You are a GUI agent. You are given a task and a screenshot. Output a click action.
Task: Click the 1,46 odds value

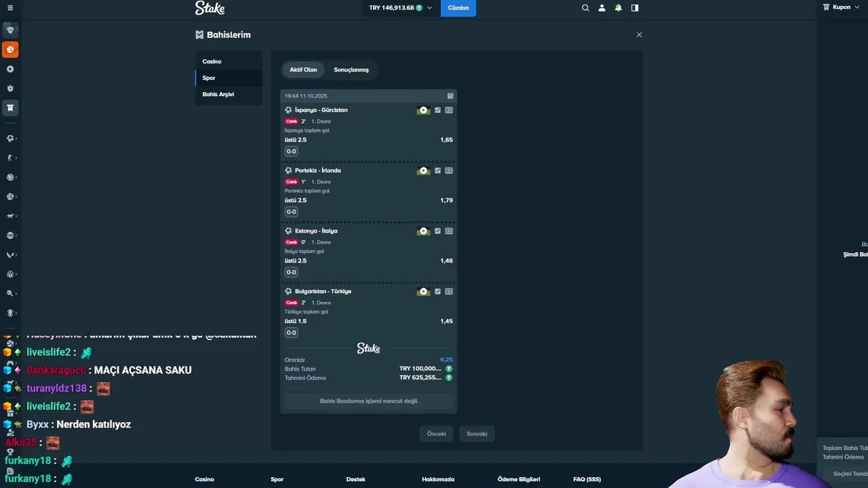coord(446,260)
